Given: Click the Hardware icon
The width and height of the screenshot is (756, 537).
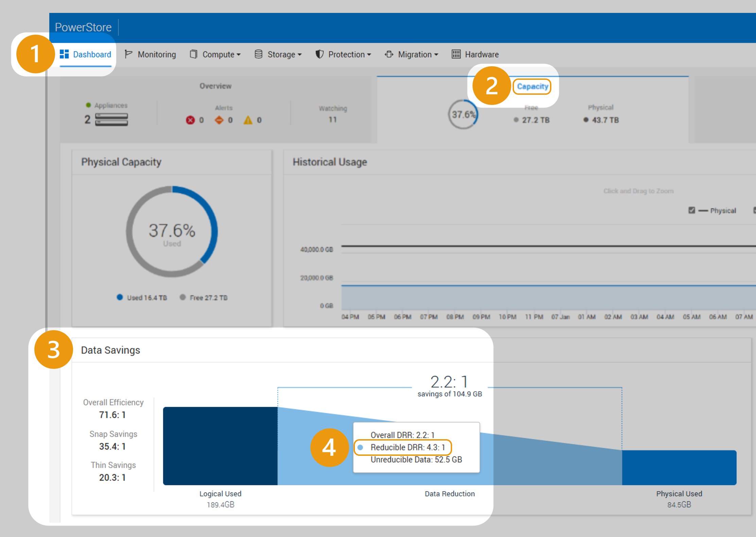Looking at the screenshot, I should click(456, 54).
